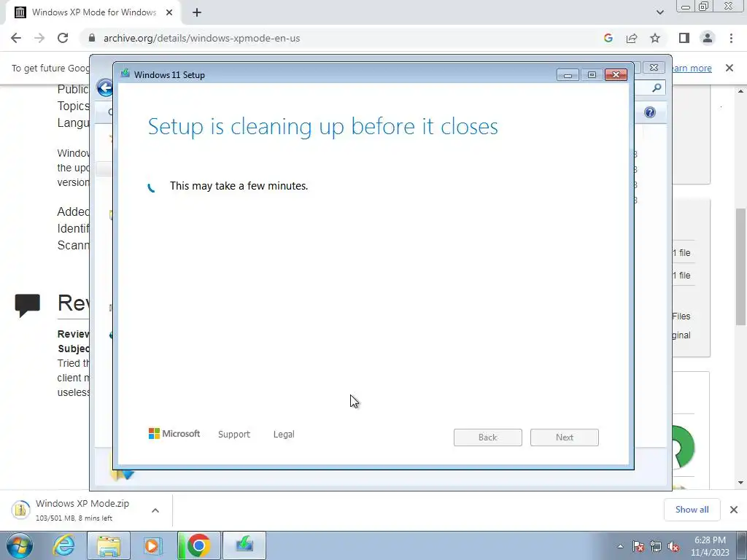Minimize the Windows 11 Setup window
747x560 pixels.
568,75
